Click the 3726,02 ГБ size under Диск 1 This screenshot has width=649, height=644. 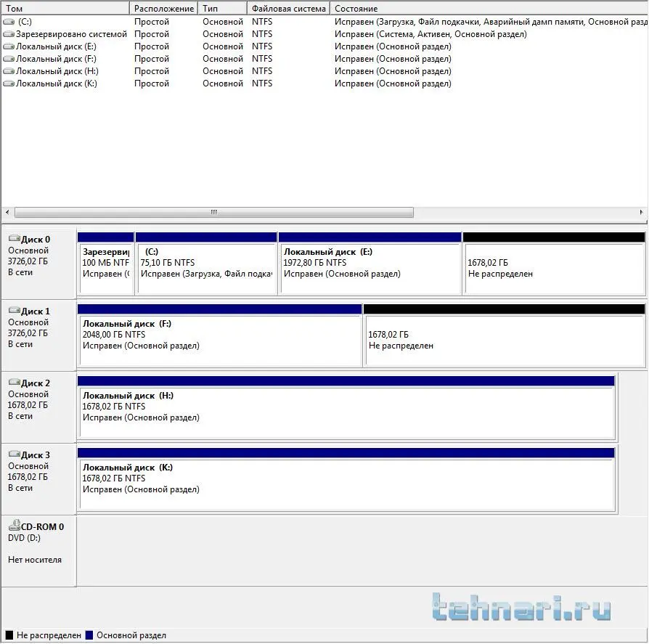[x=28, y=333]
